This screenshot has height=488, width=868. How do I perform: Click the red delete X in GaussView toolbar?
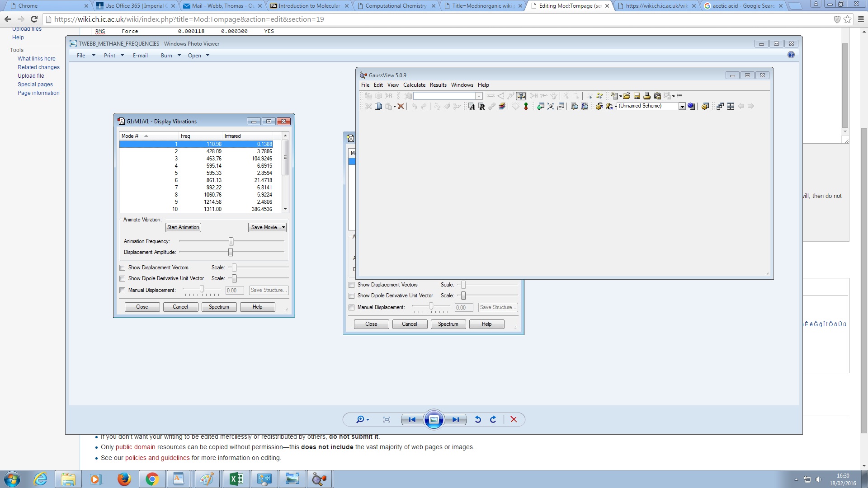pos(401,106)
